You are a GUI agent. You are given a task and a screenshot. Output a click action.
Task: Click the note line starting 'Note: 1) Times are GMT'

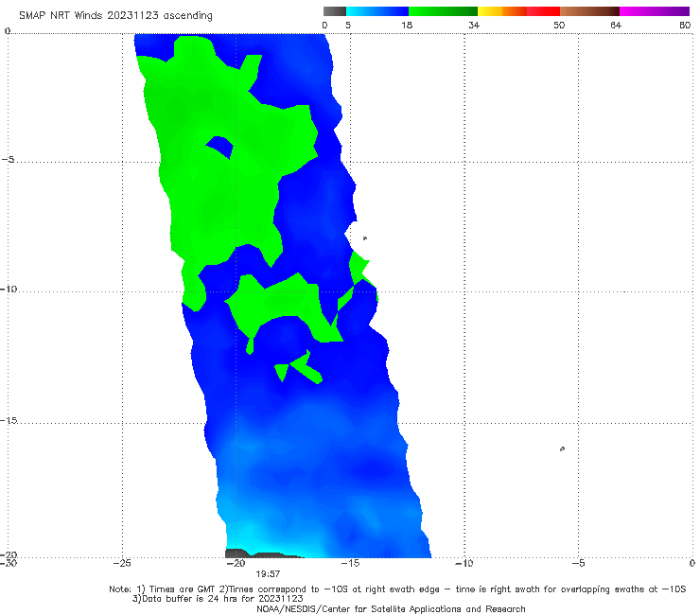click(x=397, y=589)
